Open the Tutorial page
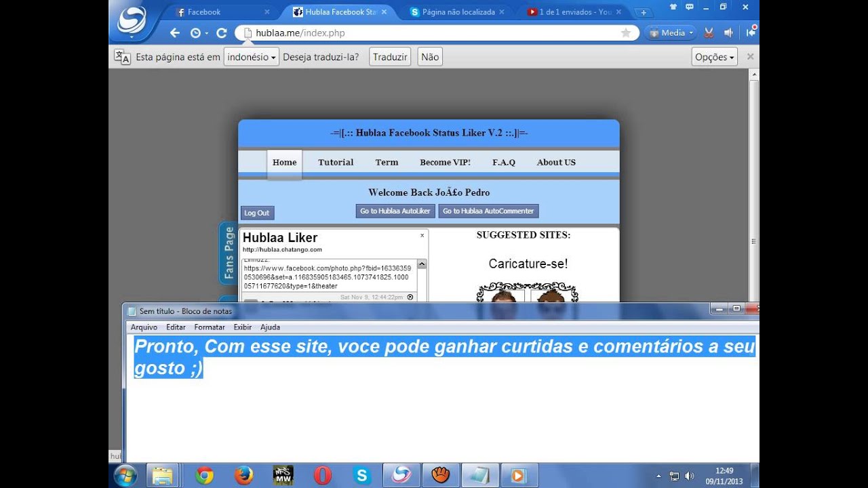 click(336, 162)
